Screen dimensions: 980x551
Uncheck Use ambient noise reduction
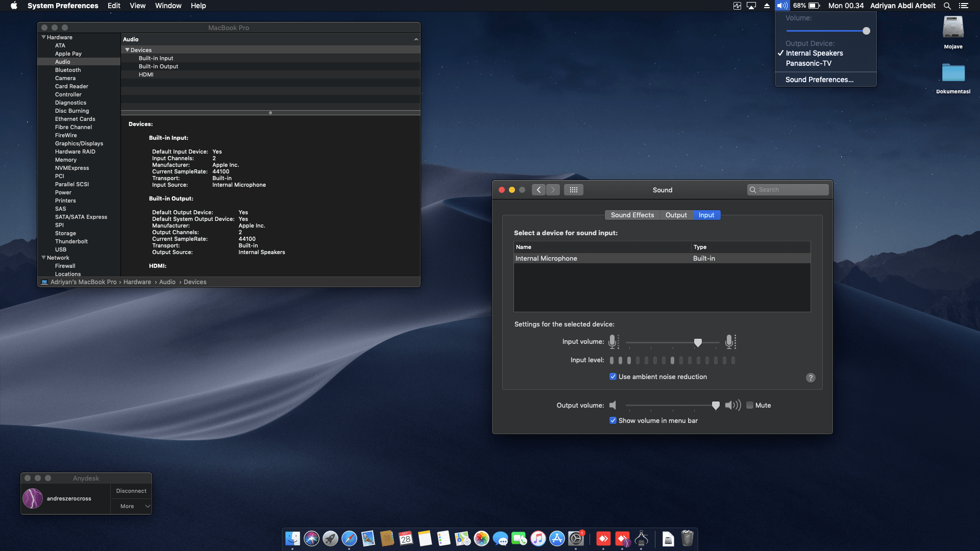pos(613,377)
